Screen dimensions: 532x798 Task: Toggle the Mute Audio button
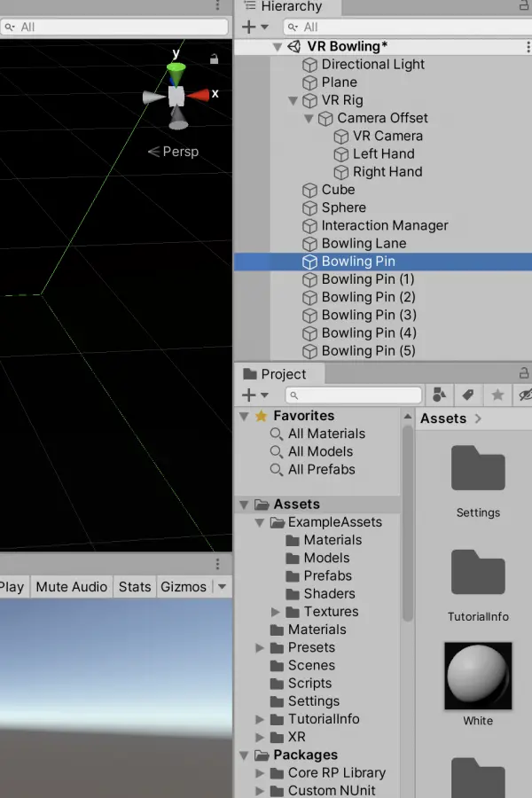[71, 587]
